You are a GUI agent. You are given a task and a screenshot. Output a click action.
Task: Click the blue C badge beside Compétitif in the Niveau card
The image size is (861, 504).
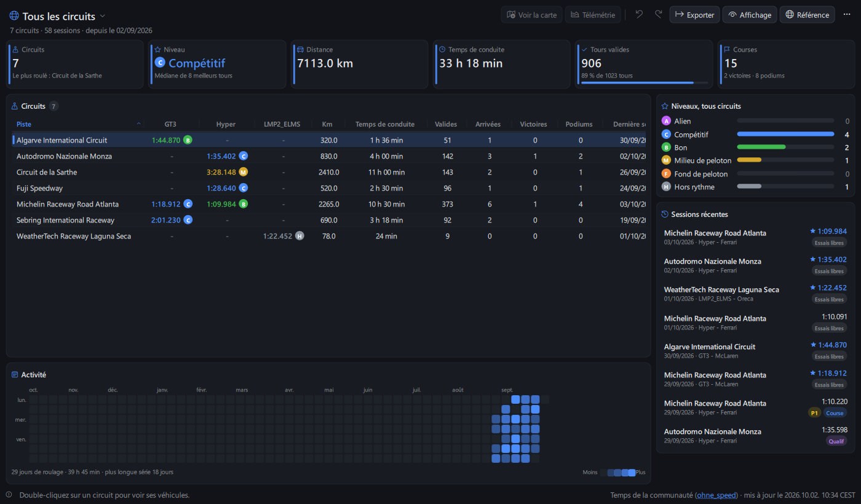(160, 63)
